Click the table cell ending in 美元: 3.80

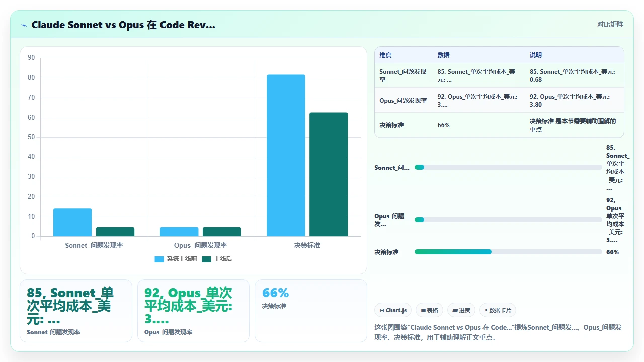pos(575,101)
